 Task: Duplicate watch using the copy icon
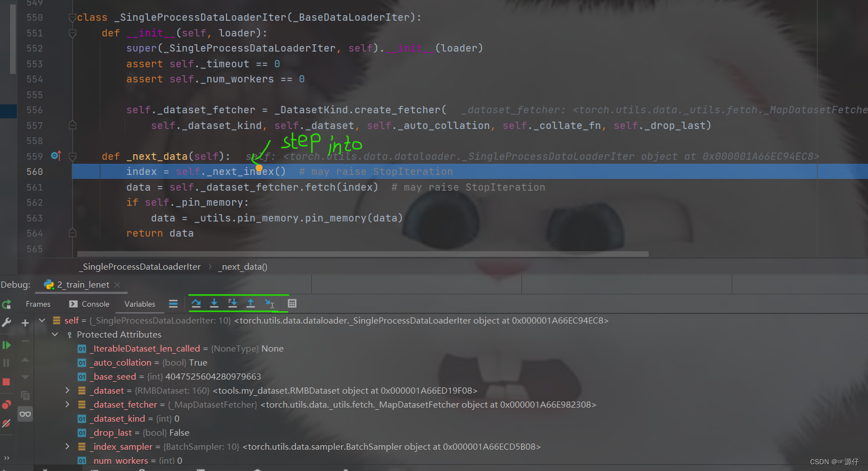click(25, 396)
